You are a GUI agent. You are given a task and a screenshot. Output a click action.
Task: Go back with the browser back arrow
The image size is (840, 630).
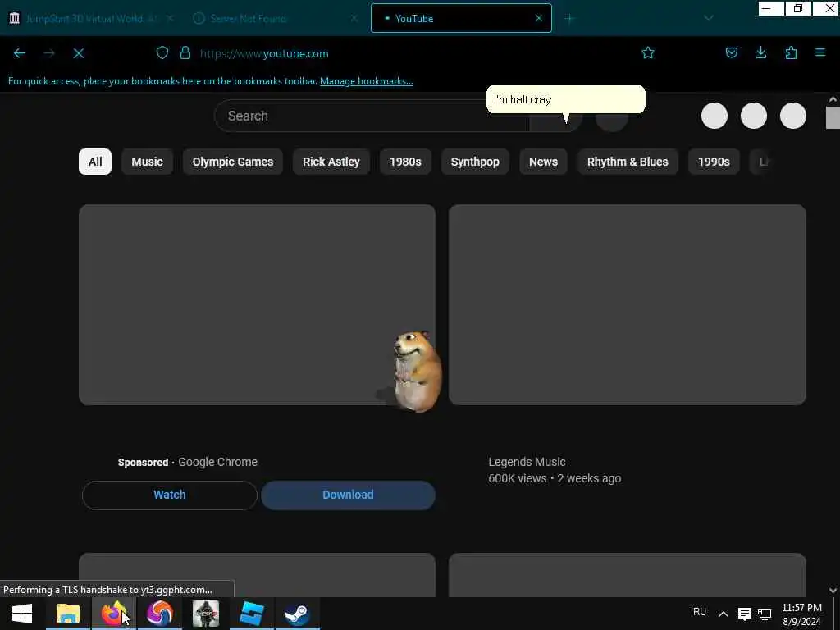click(20, 53)
